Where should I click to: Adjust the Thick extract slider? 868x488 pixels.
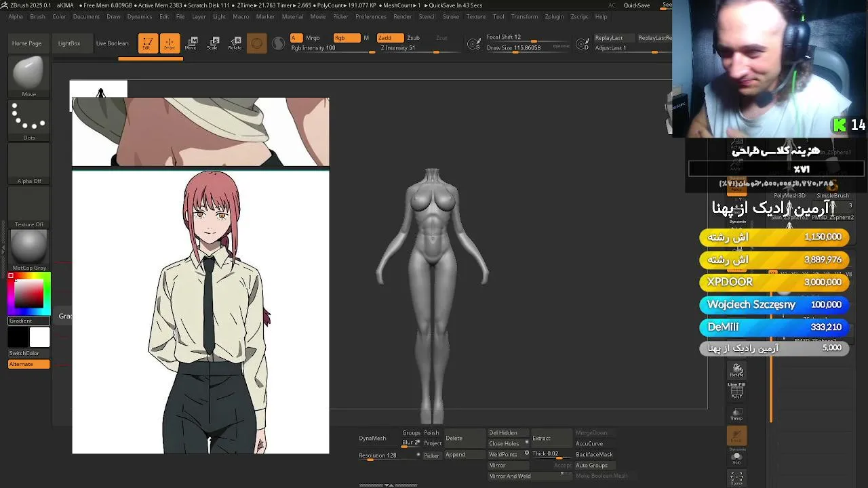tap(551, 454)
